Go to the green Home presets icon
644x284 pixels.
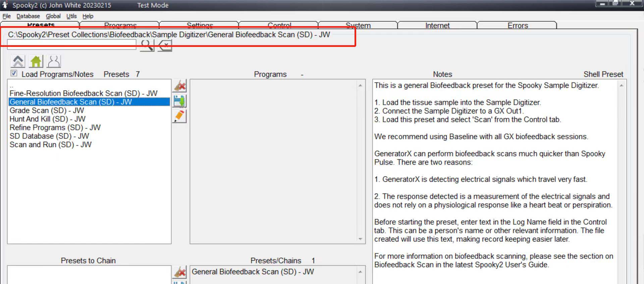click(36, 62)
